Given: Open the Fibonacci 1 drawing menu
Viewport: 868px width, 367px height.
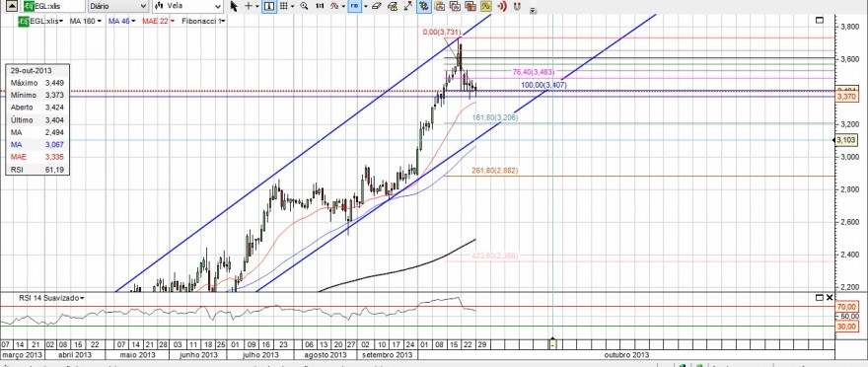Looking at the screenshot, I should pos(204,21).
